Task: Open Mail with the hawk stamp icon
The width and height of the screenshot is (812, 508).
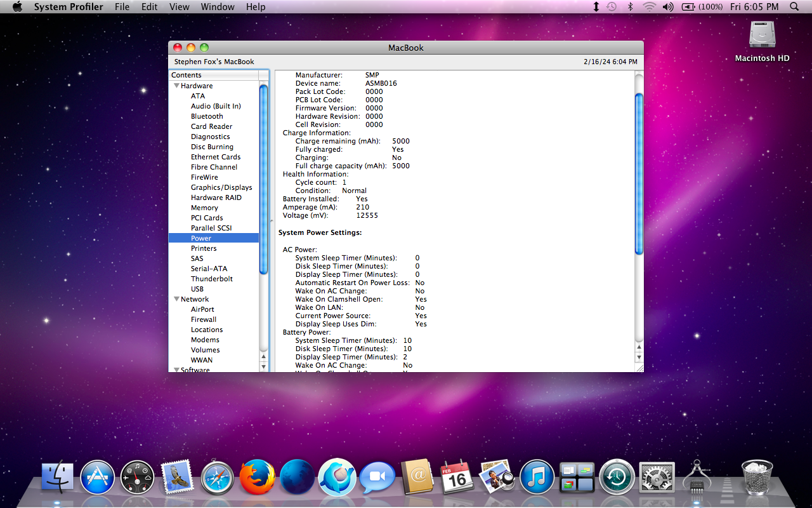Action: (x=178, y=478)
